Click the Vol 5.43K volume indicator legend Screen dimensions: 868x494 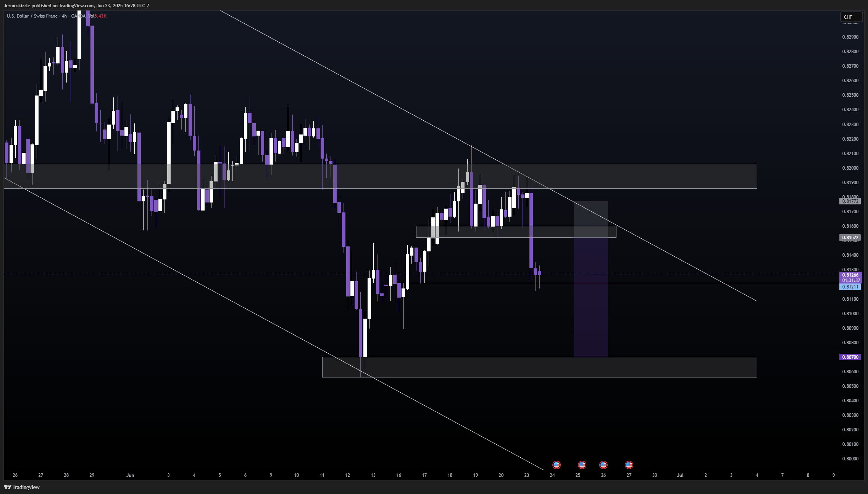pyautogui.click(x=98, y=16)
